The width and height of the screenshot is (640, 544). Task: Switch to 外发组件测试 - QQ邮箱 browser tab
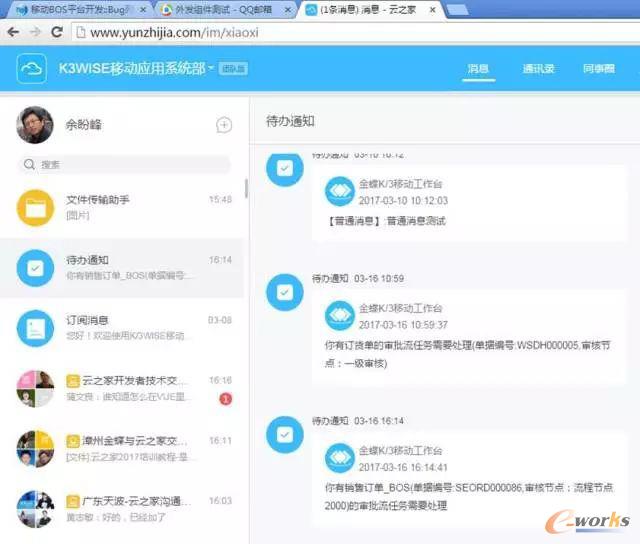(x=224, y=9)
